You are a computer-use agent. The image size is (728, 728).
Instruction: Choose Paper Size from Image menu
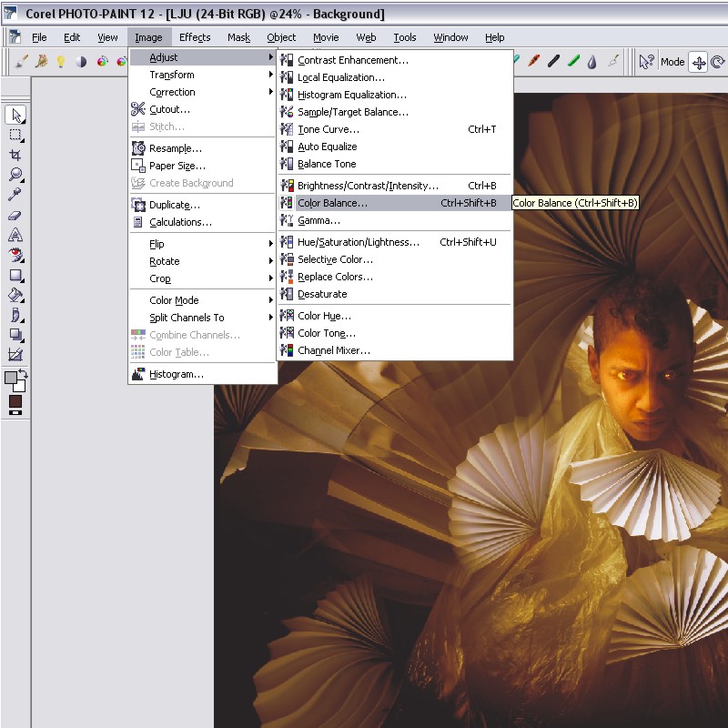click(202, 166)
